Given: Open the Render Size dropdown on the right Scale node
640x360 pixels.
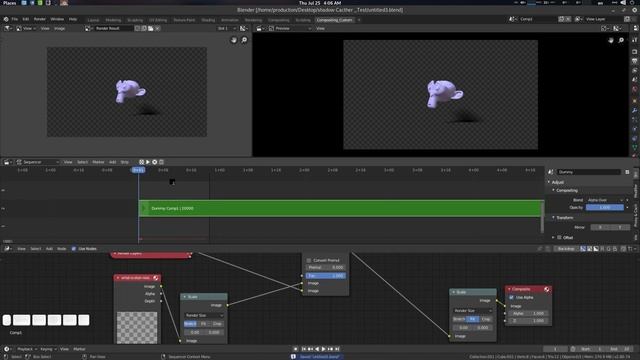Looking at the screenshot, I should (x=473, y=311).
